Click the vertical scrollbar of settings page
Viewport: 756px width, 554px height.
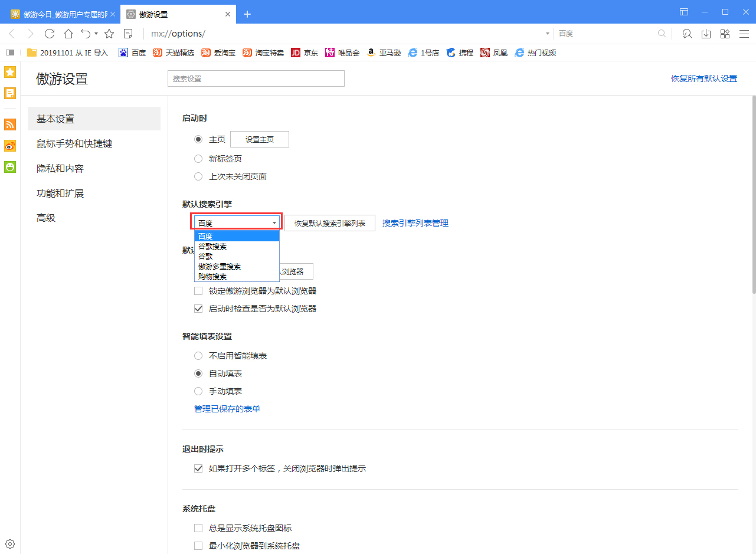click(753, 195)
